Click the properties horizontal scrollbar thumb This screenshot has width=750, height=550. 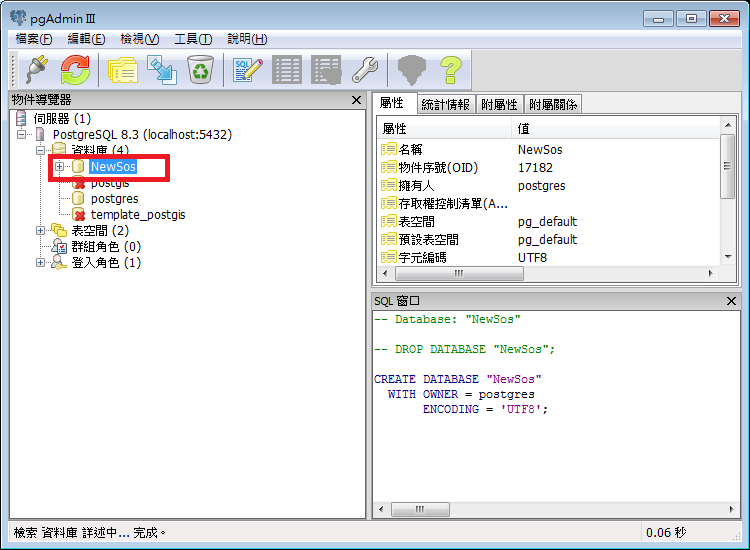[459, 273]
